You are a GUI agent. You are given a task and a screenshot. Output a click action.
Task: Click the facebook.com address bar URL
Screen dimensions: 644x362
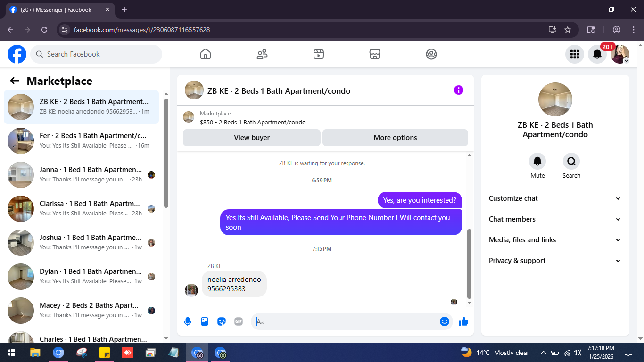click(142, 30)
